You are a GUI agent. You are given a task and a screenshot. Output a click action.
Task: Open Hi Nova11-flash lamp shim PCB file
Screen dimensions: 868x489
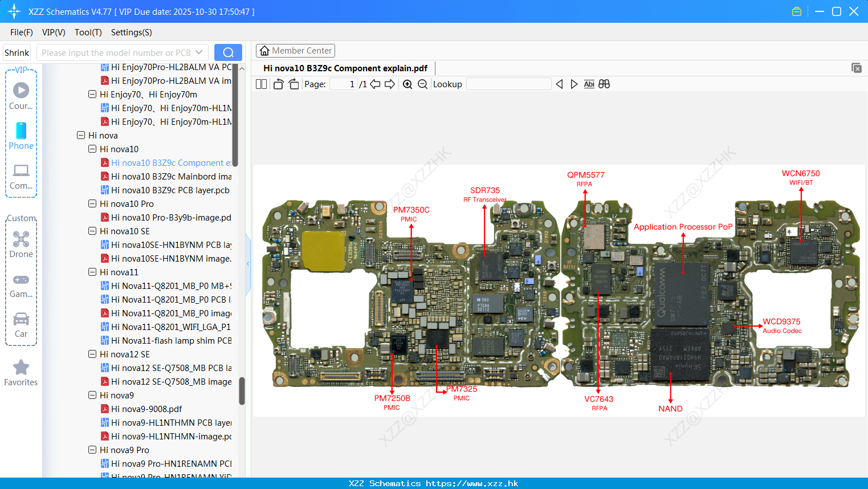coord(166,341)
